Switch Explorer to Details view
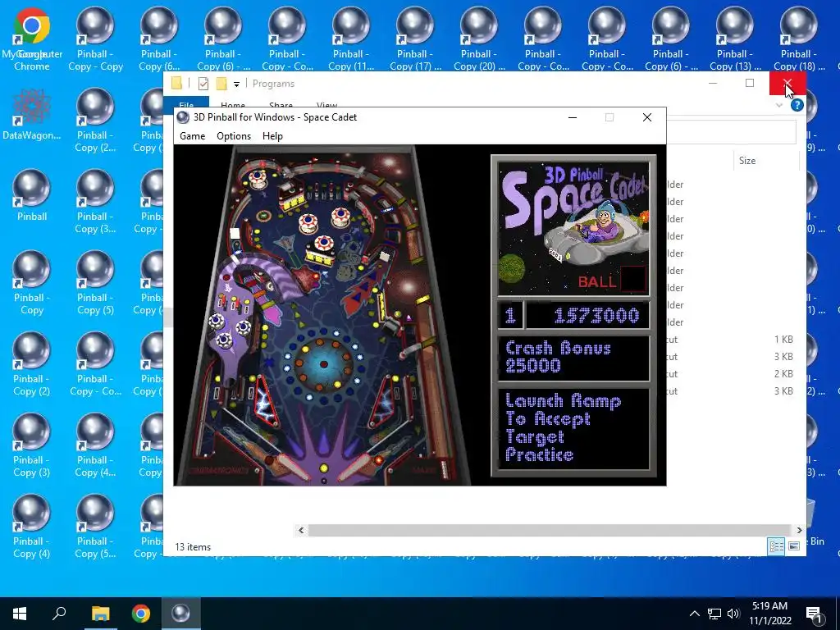This screenshot has width=840, height=630. [x=776, y=546]
